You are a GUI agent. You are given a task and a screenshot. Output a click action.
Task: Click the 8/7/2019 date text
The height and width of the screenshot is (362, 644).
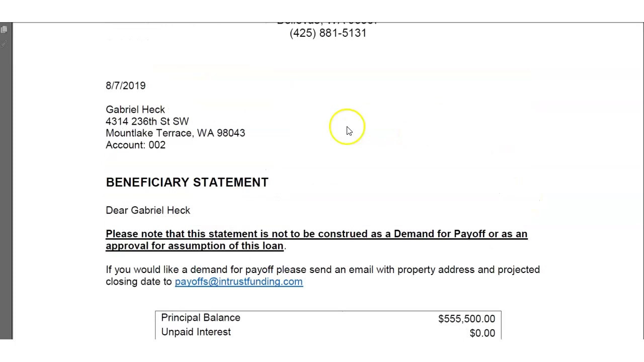pos(125,85)
